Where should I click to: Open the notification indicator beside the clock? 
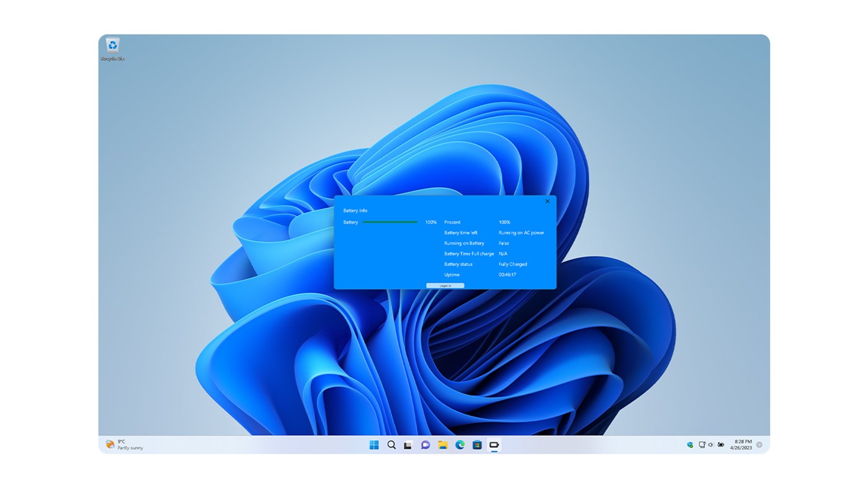tap(759, 445)
